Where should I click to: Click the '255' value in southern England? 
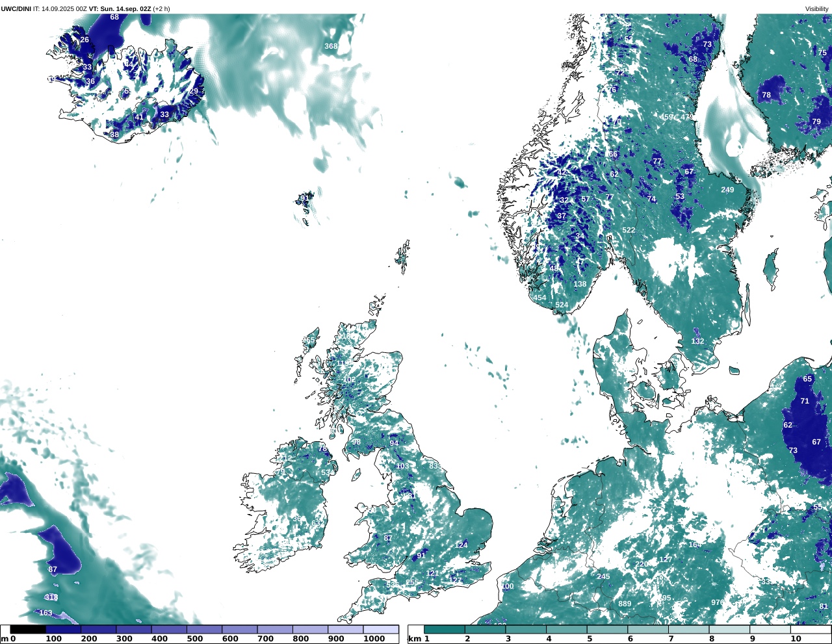pos(412,582)
